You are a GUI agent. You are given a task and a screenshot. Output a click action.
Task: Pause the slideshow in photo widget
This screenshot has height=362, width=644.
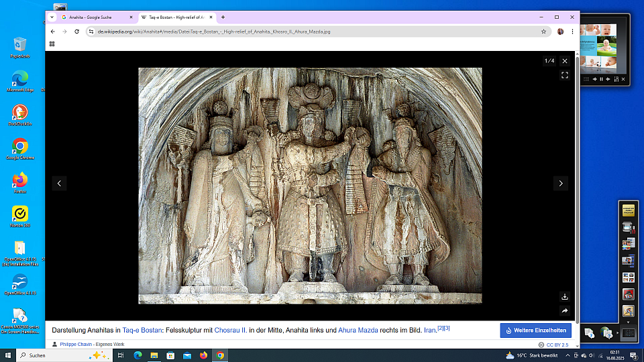pyautogui.click(x=601, y=79)
